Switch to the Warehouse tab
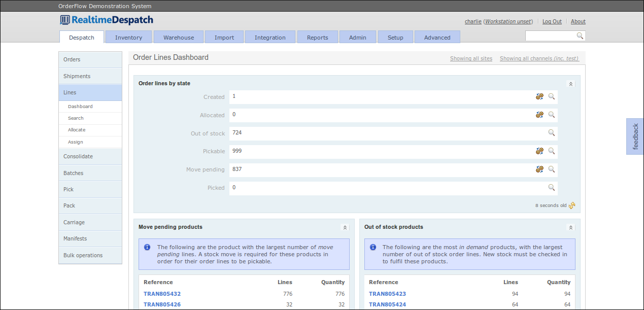644x310 pixels. click(179, 37)
